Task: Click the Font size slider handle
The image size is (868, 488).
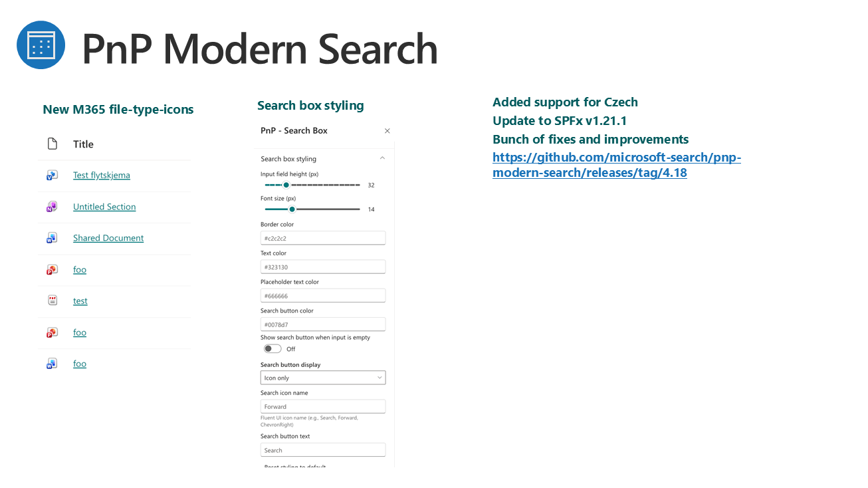Action: point(292,209)
